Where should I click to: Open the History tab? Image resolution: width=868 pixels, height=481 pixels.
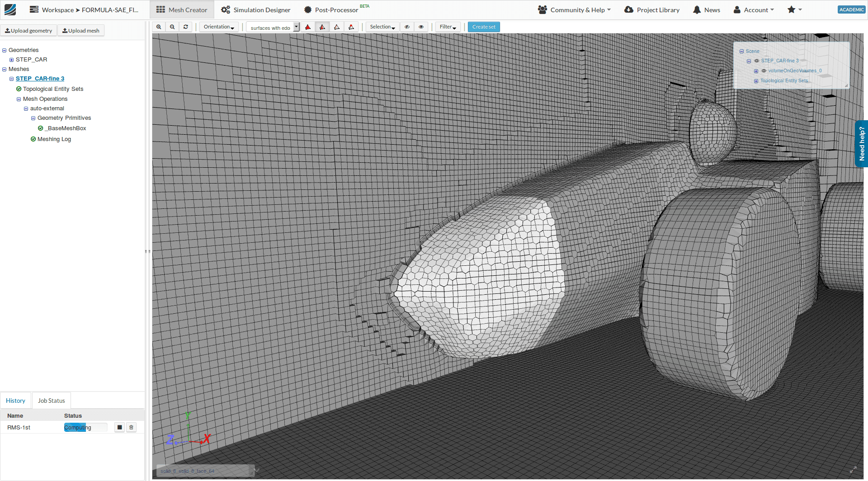(x=15, y=401)
